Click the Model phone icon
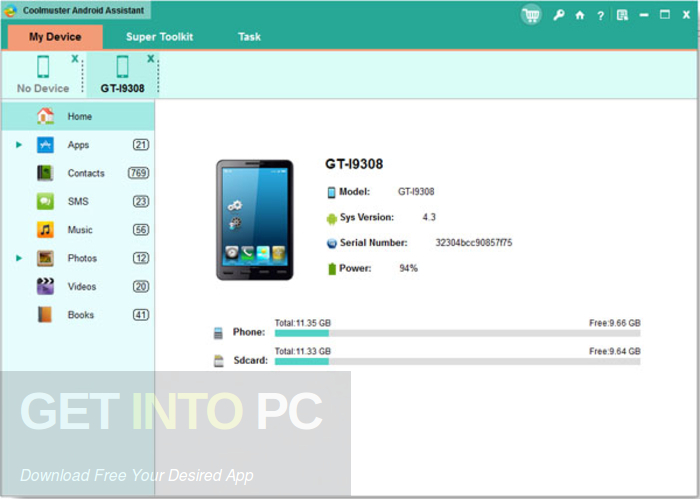 pos(331,192)
